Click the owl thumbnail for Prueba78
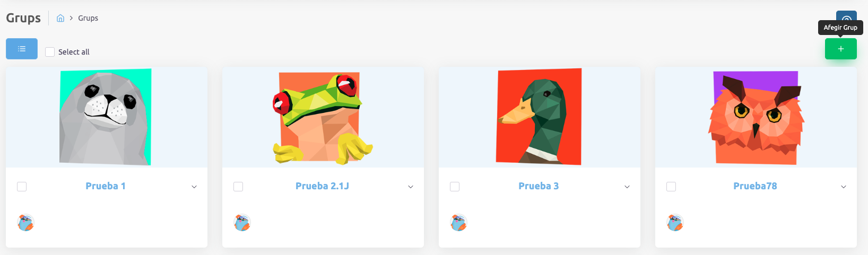The height and width of the screenshot is (255, 868). click(x=756, y=117)
